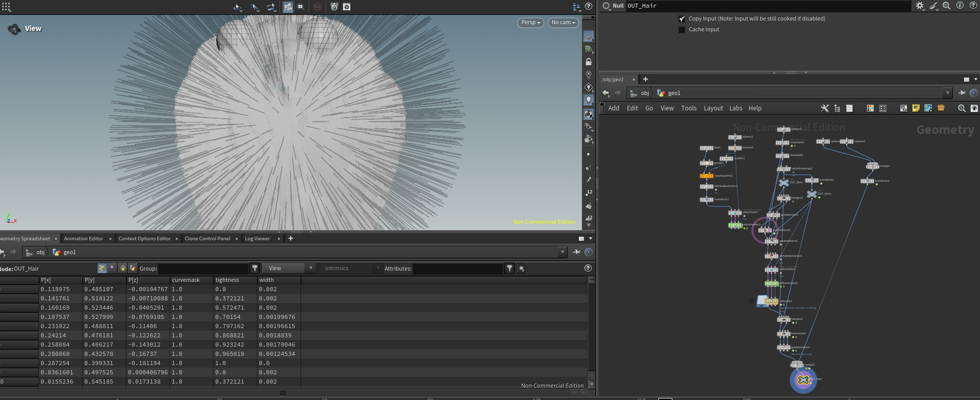The height and width of the screenshot is (400, 980).
Task: Open the No cam dropdown
Action: 563,23
